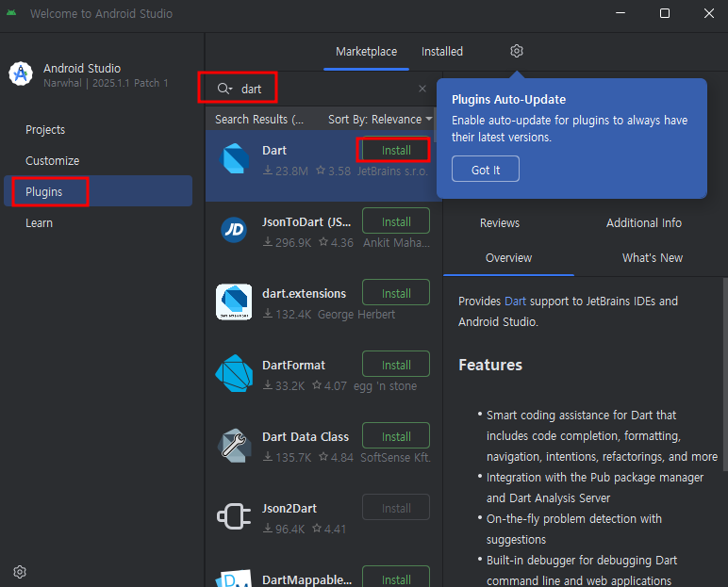Screen dimensions: 728x587
Task: Select the Dart Data Class plugin title
Action: click(x=306, y=436)
